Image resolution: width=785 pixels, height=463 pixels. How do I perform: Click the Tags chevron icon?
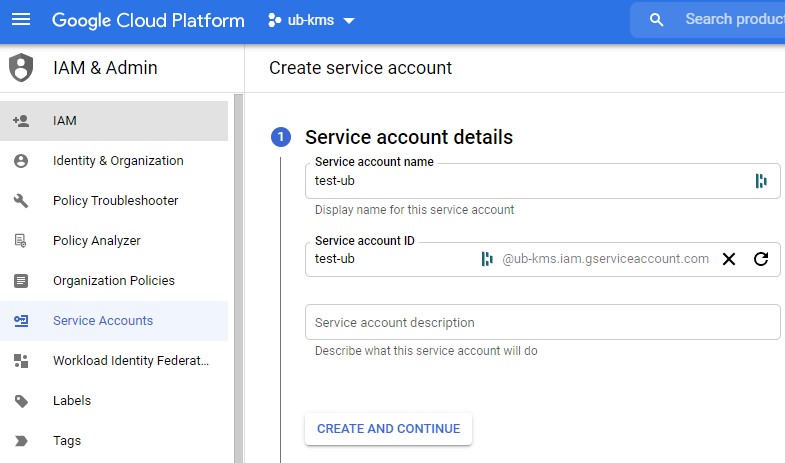pyautogui.click(x=21, y=441)
